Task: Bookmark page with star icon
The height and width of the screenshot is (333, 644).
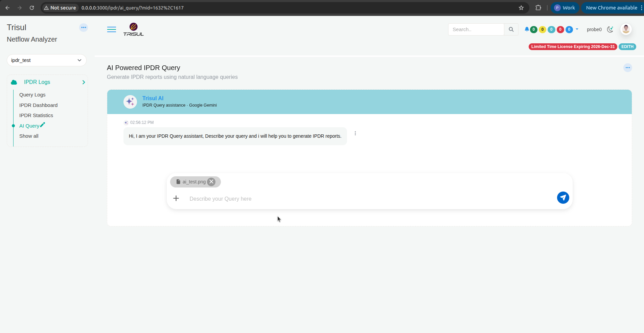Action: pos(521,8)
